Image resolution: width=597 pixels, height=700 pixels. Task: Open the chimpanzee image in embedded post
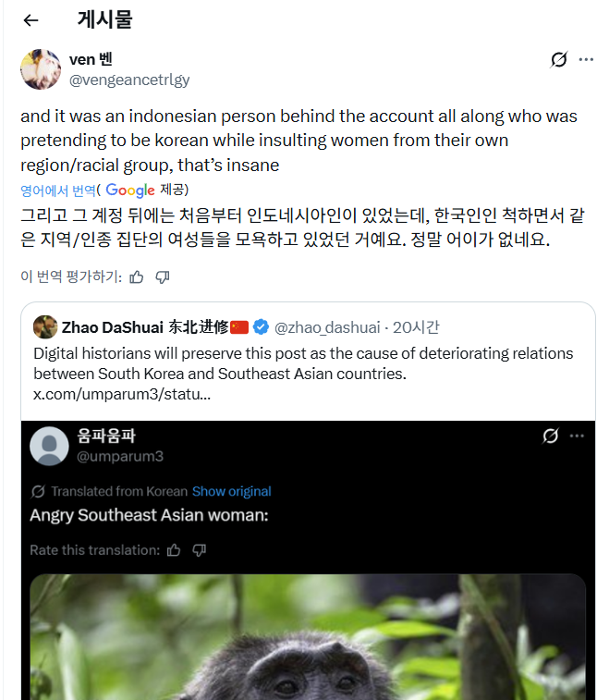pyautogui.click(x=308, y=638)
